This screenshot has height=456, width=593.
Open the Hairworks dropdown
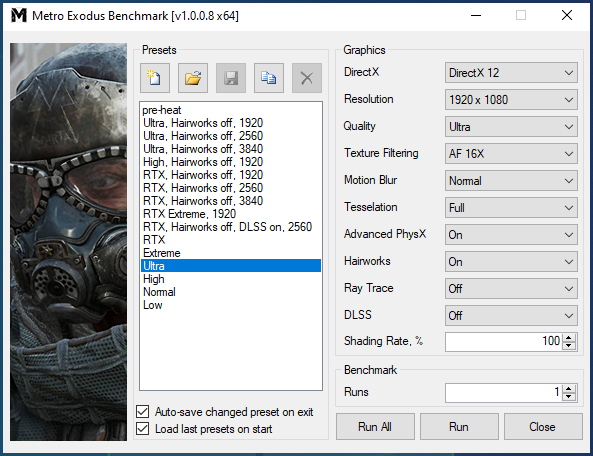click(x=511, y=262)
